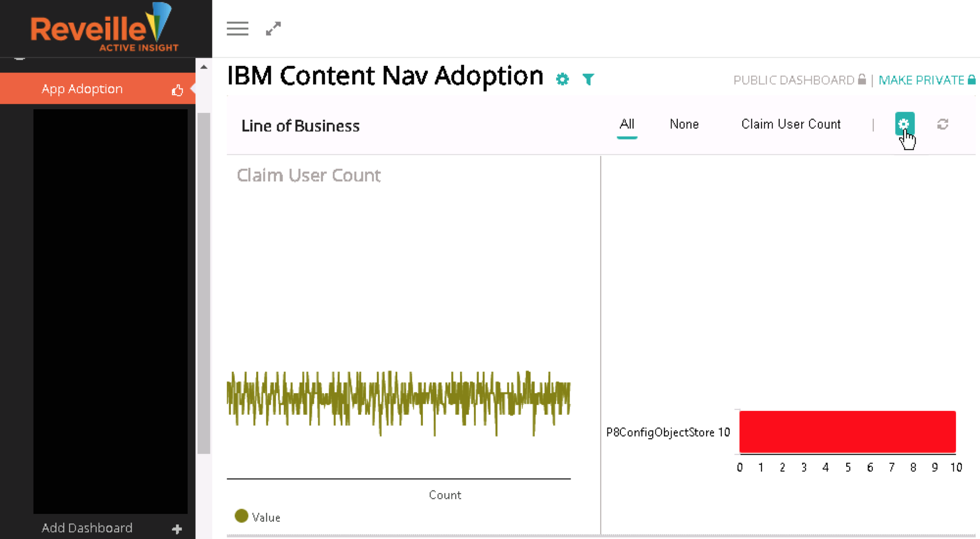This screenshot has width=980, height=539.
Task: Select the All filter tab
Action: (627, 124)
